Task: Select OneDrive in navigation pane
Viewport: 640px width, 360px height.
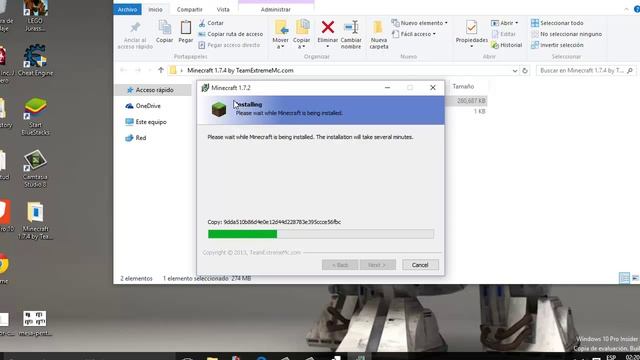Action: click(143, 106)
